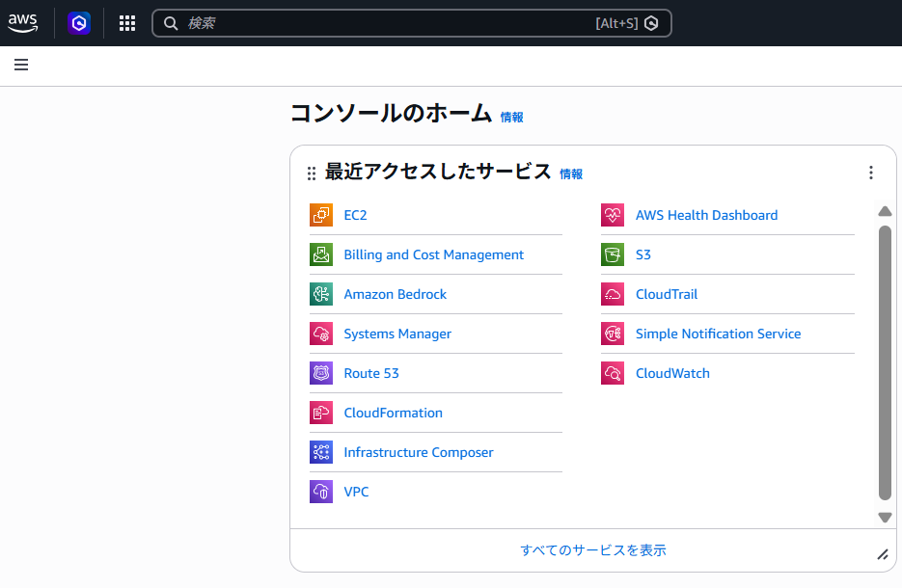Image resolution: width=902 pixels, height=588 pixels.
Task: Click the scrollbar up arrow
Action: pyautogui.click(x=885, y=212)
